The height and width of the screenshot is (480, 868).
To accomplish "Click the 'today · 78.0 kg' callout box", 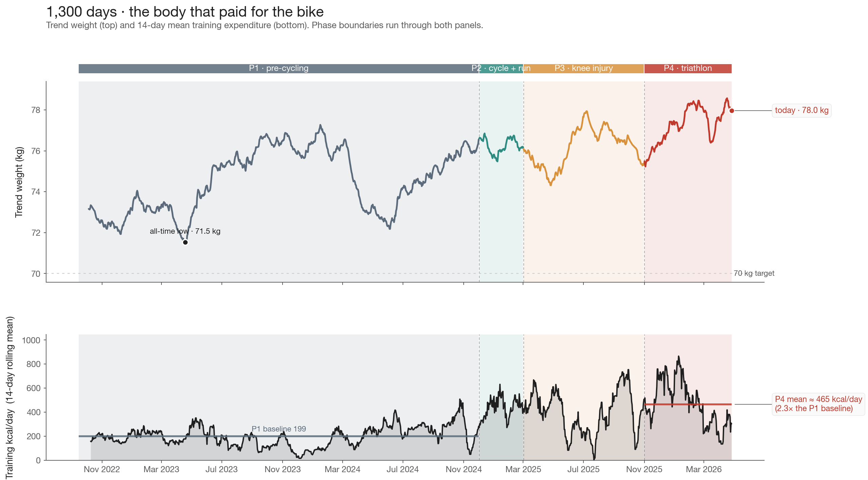I will pyautogui.click(x=801, y=111).
